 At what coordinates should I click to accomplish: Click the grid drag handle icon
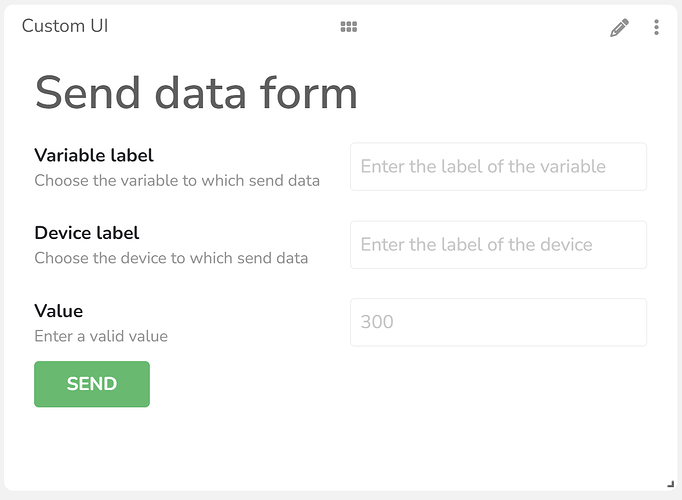coord(349,27)
